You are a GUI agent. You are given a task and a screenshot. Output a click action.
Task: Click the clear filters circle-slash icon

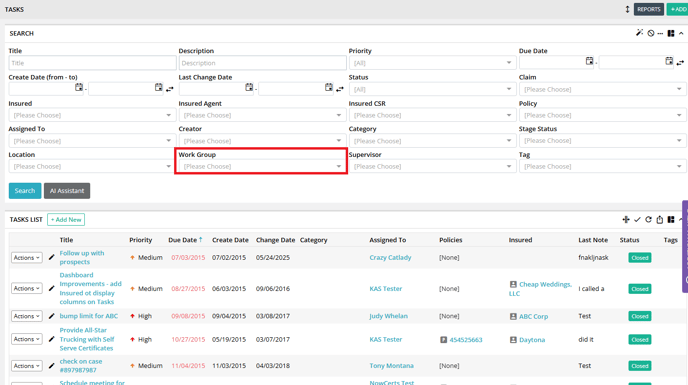651,33
